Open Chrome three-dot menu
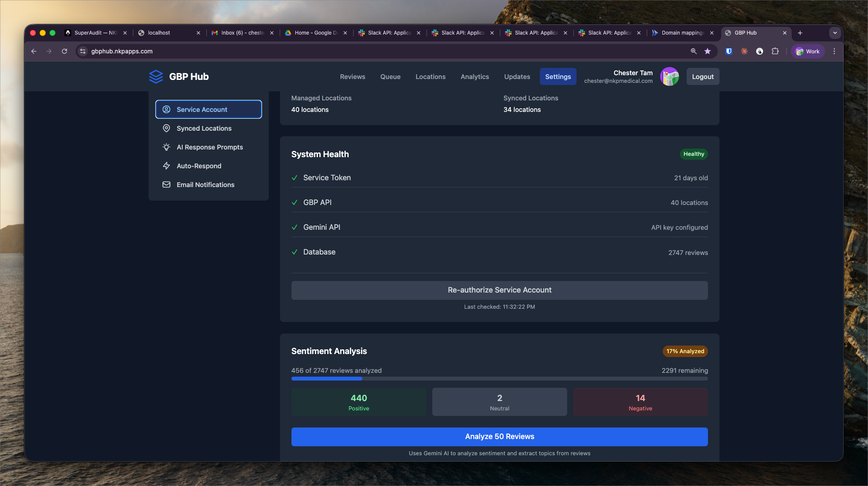 (x=834, y=51)
